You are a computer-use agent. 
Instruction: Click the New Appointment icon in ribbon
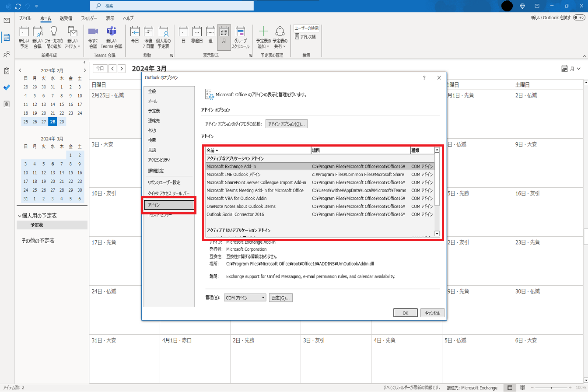(24, 32)
